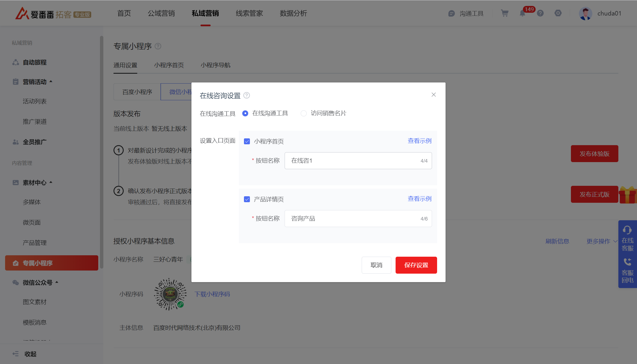Open 微页面 in sidebar
637x364 pixels.
pos(32,222)
